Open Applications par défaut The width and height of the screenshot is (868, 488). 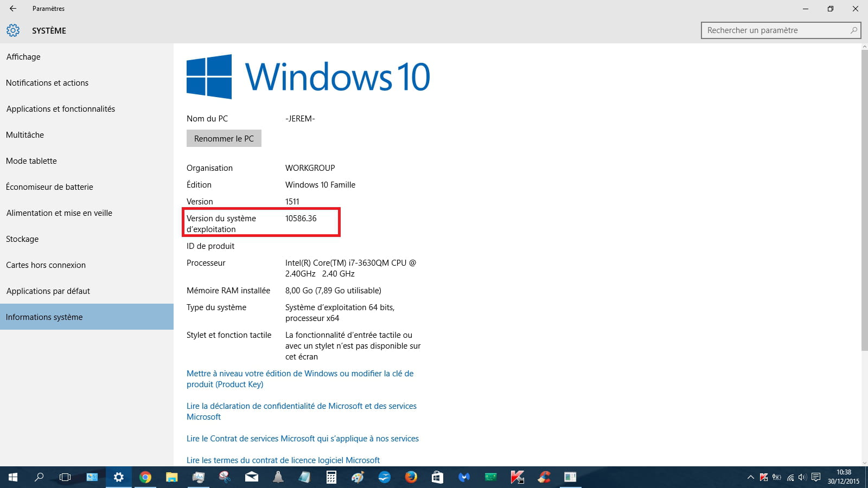click(87, 291)
